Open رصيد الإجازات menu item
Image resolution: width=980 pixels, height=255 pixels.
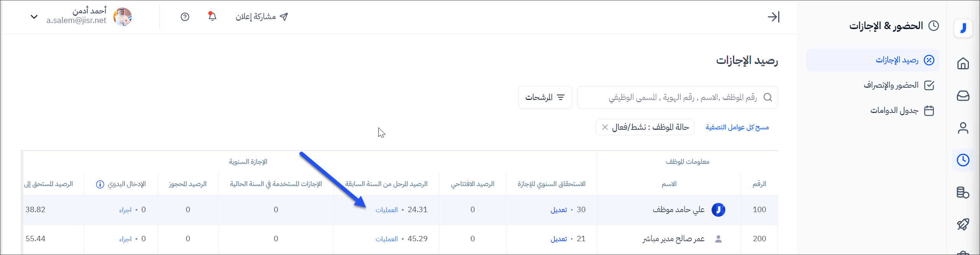tap(897, 60)
